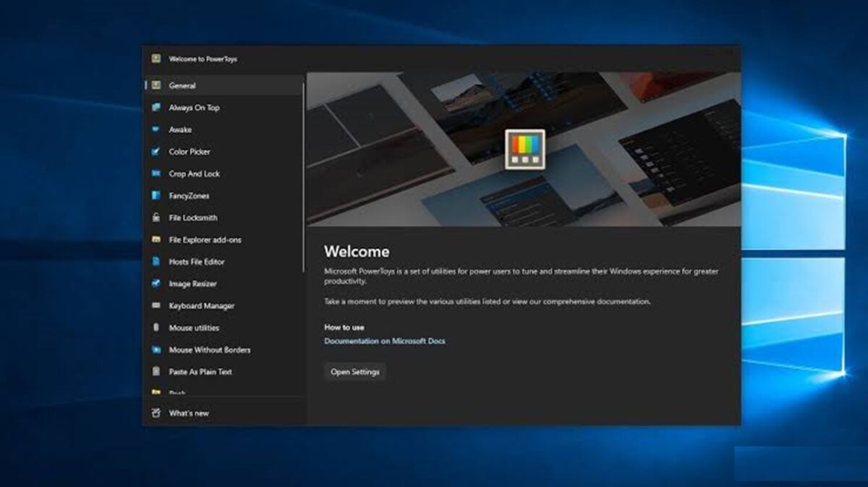The height and width of the screenshot is (487, 868).
Task: Click the 'Take a moment to preview' sentence
Action: (488, 301)
